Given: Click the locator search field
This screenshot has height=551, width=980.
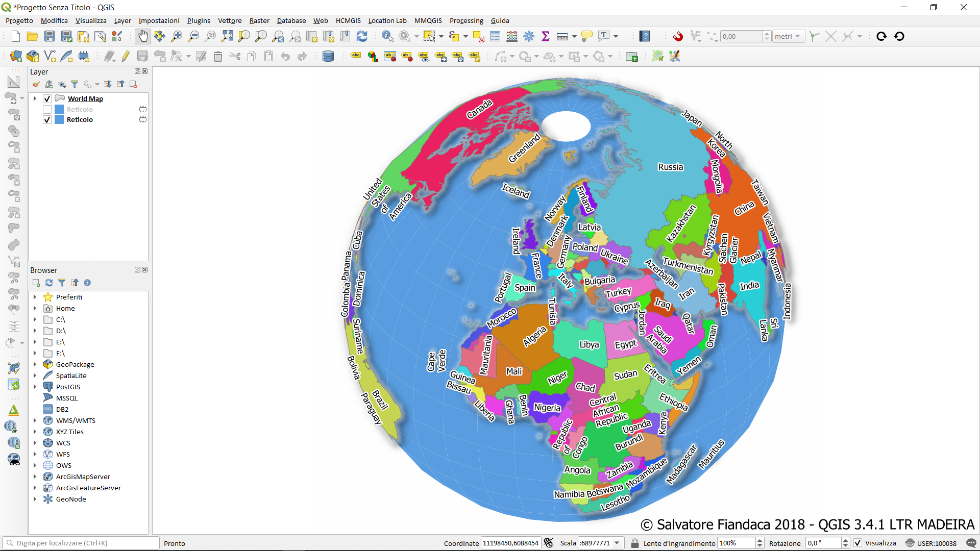Looking at the screenshot, I should (82, 543).
